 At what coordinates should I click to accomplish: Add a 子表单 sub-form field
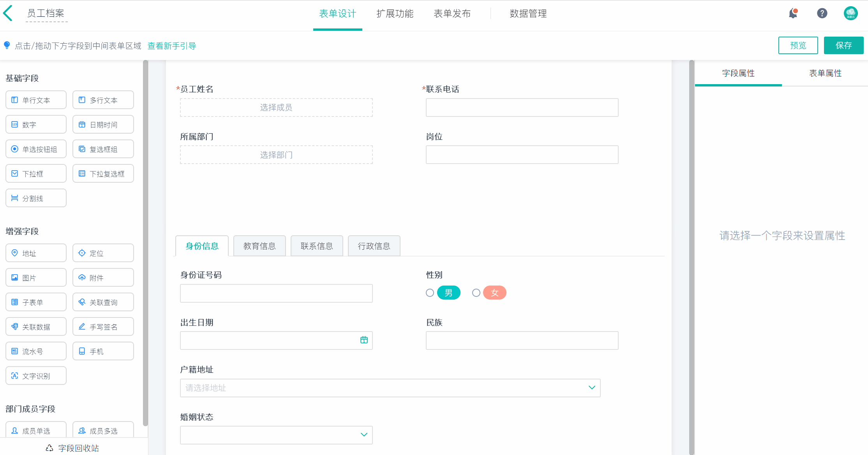[x=36, y=302]
